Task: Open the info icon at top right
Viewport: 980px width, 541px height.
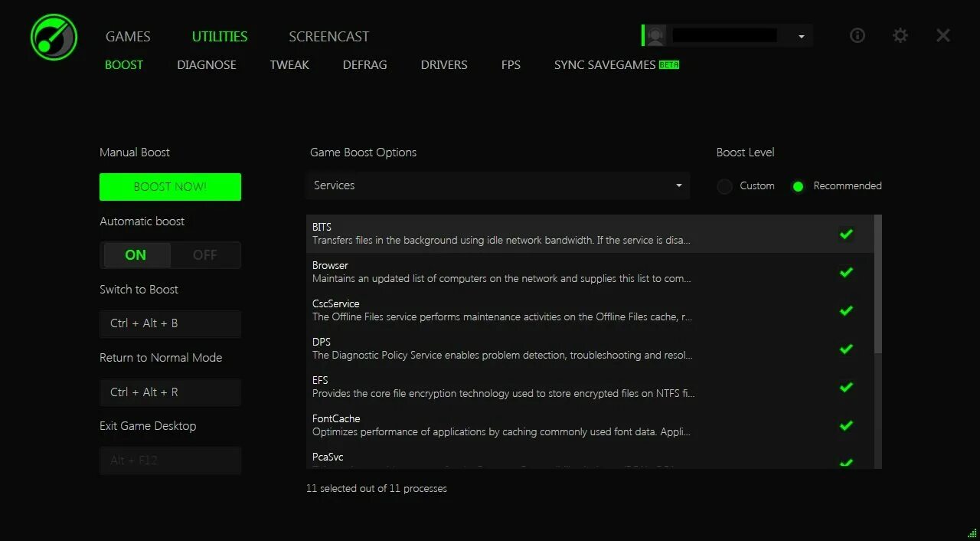Action: (x=857, y=35)
